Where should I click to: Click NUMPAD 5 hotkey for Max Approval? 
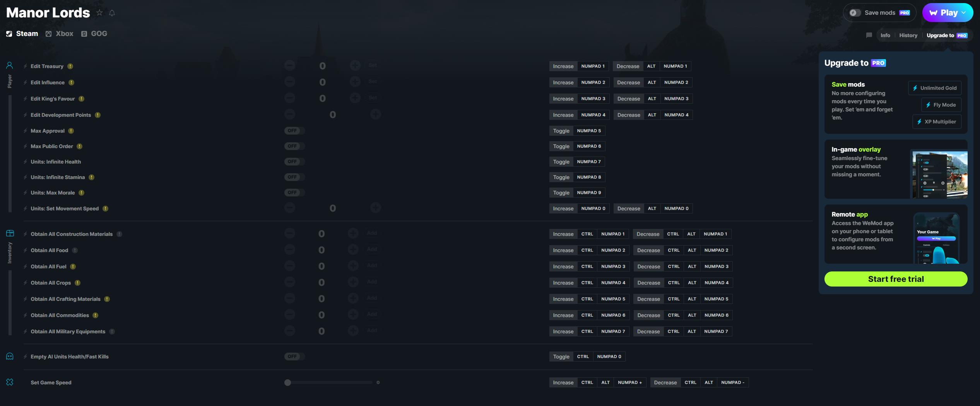[589, 131]
